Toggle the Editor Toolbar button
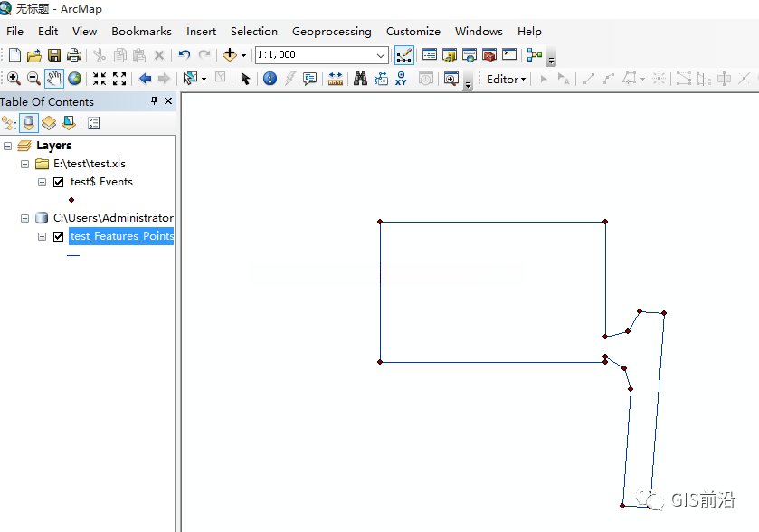 pos(404,55)
